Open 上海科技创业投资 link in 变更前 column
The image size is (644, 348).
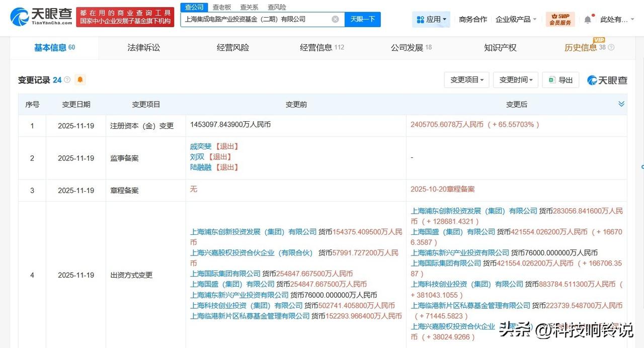[x=247, y=306]
